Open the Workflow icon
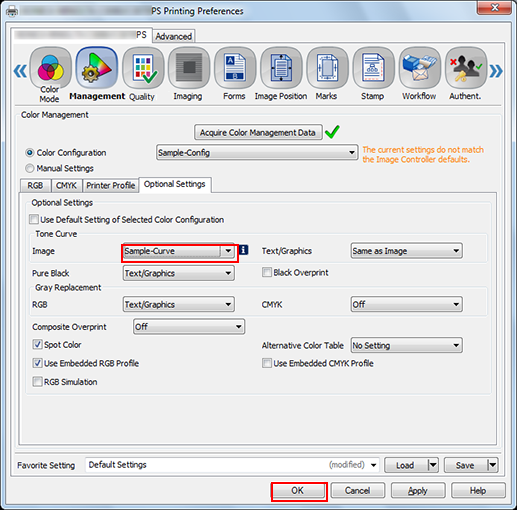This screenshot has height=510, width=517. point(420,69)
